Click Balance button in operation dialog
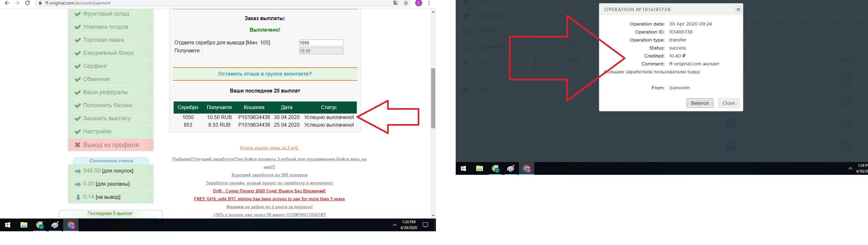The height and width of the screenshot is (245, 868). point(700,103)
